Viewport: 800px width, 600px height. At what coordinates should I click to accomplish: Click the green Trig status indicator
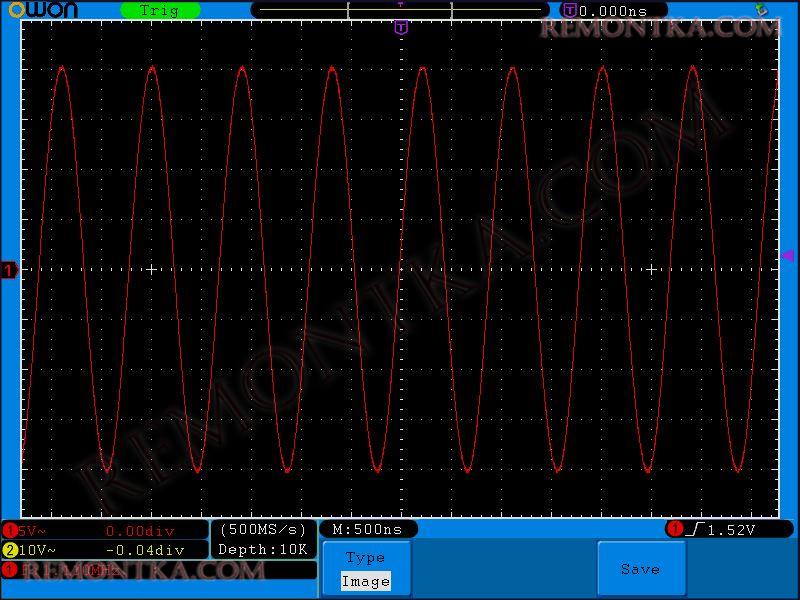tap(160, 10)
